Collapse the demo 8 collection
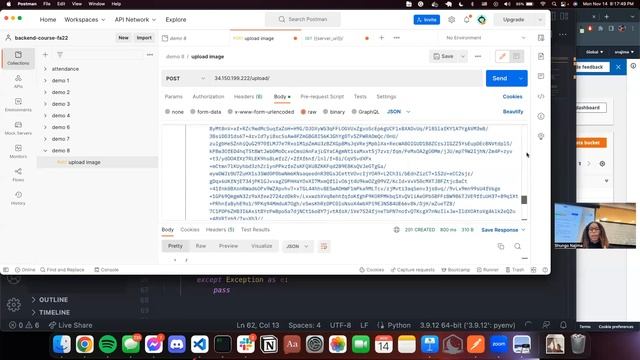Viewport: 640px width, 360px height. tap(45, 151)
